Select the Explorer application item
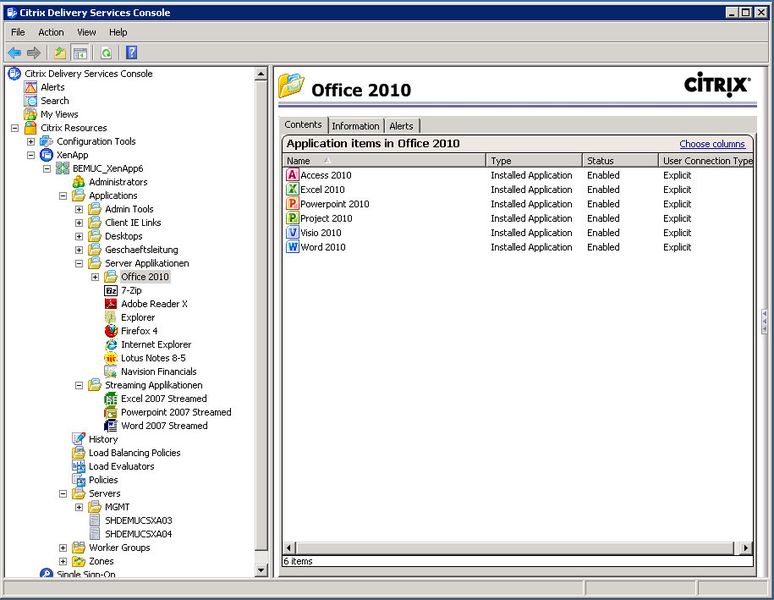Screen dimensions: 774x600 coord(138,318)
